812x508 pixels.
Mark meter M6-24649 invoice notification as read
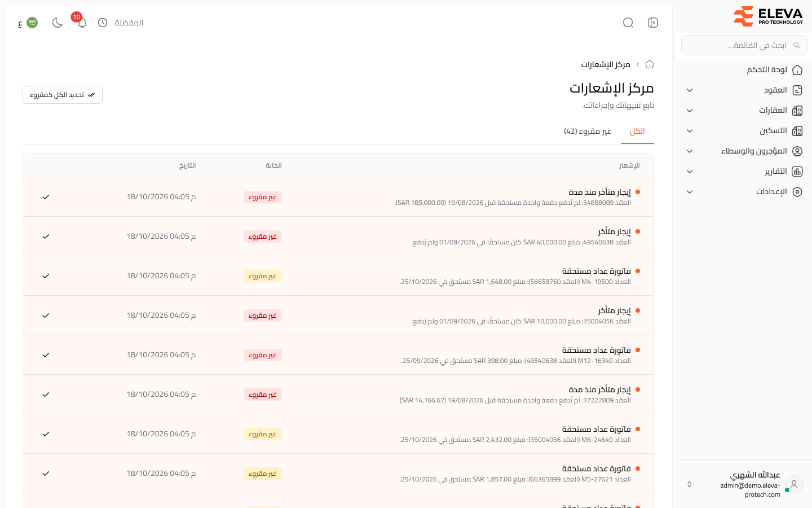tap(46, 434)
